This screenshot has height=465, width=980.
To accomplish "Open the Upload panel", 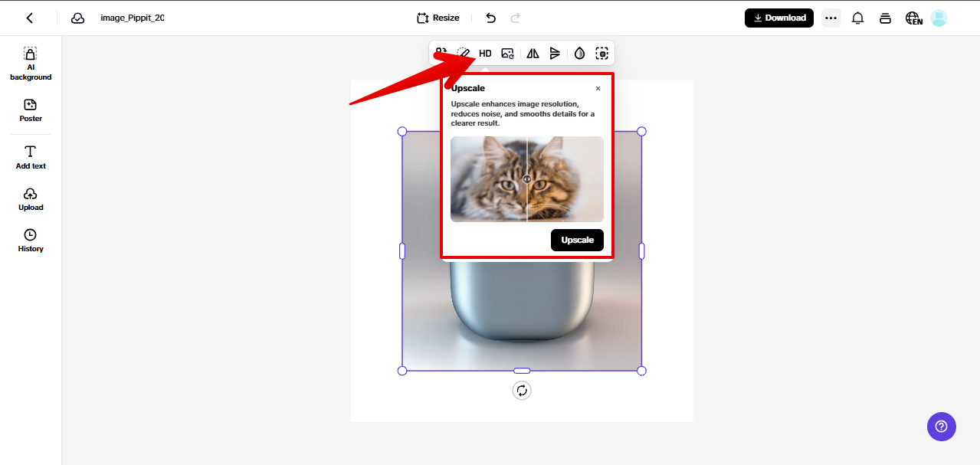I will pos(30,199).
